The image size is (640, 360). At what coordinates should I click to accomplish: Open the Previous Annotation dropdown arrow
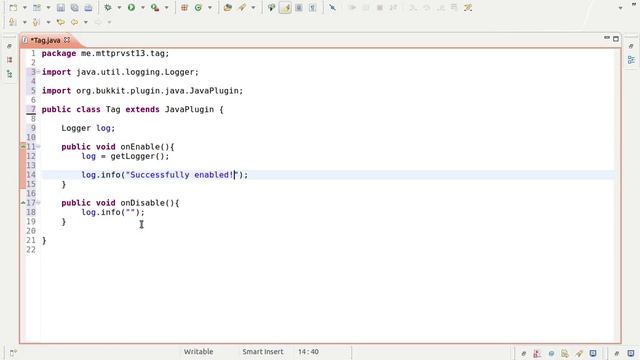point(48,22)
